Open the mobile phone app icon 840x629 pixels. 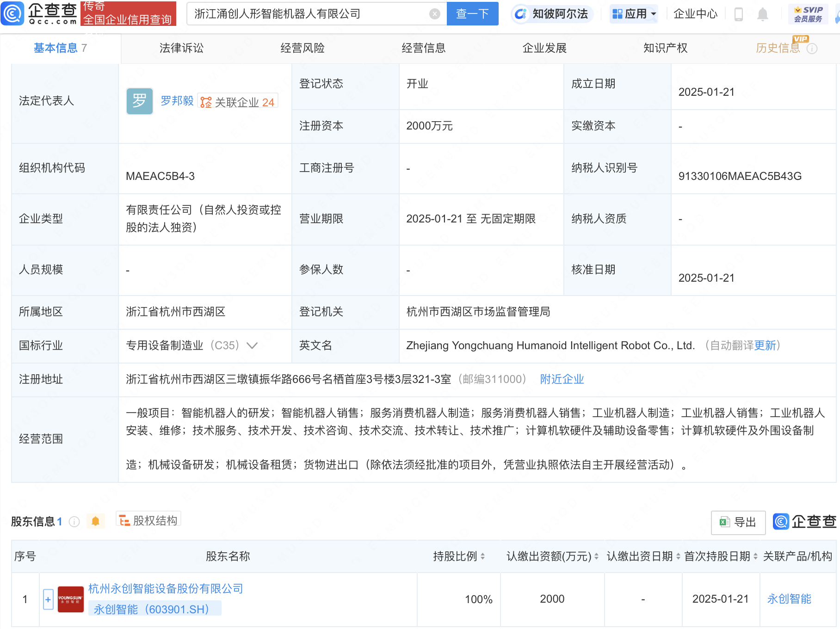coord(739,14)
